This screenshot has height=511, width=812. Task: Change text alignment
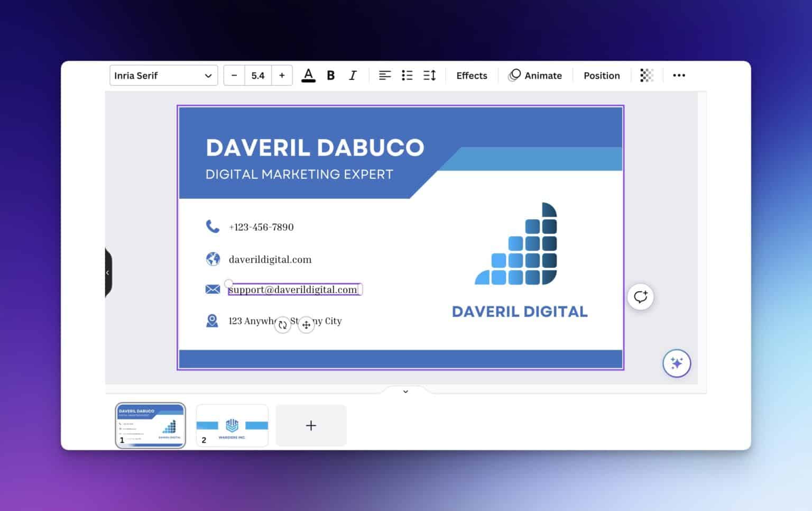pos(384,75)
